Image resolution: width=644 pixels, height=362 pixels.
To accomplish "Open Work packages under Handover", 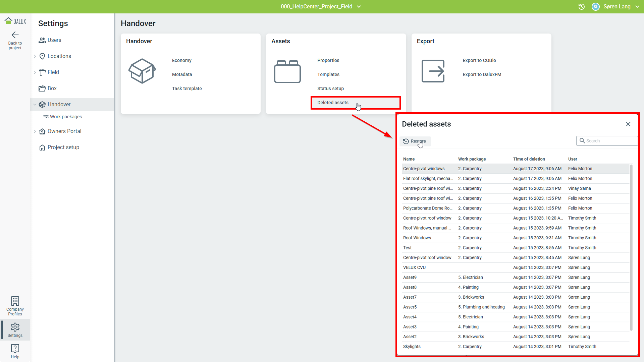I will [66, 117].
